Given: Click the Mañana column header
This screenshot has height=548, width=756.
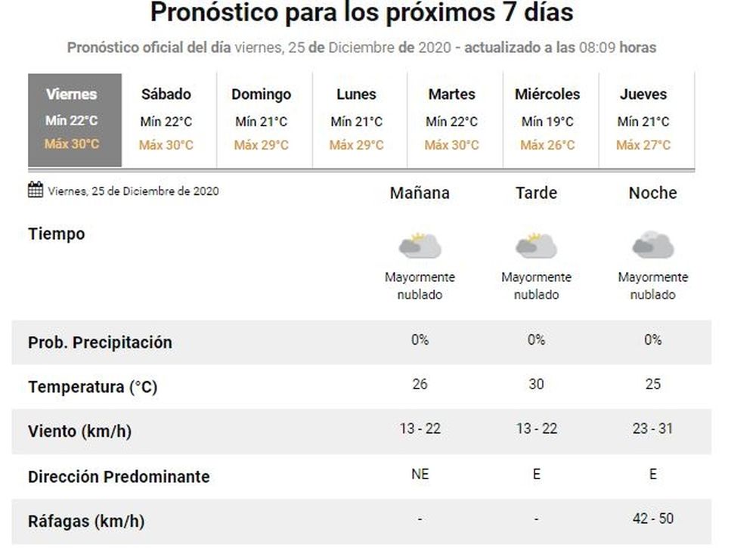Looking at the screenshot, I should coord(420,193).
